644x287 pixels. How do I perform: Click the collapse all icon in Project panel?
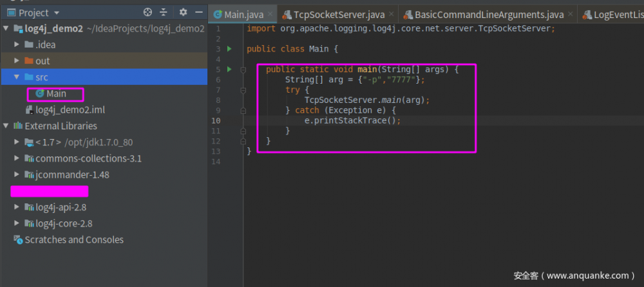(x=164, y=12)
